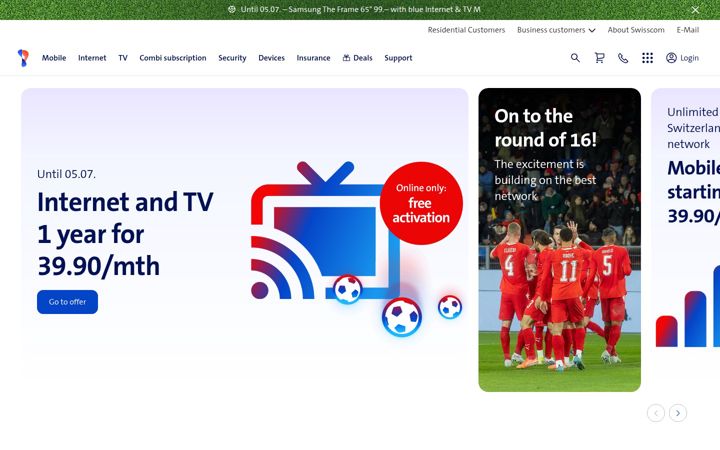Open the round of 16 card
Screen dimensions: 720x450
coord(559,240)
